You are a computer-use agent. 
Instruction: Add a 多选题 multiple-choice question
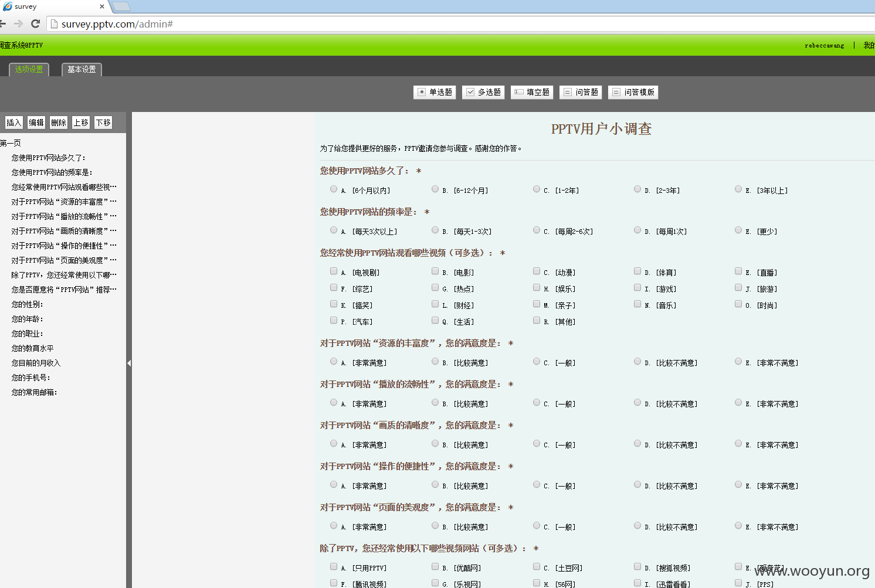point(484,92)
